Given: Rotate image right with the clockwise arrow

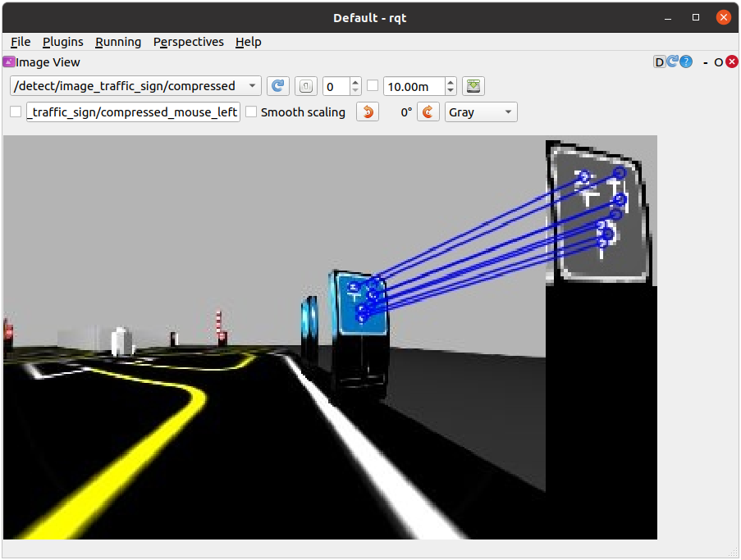Looking at the screenshot, I should 428,112.
